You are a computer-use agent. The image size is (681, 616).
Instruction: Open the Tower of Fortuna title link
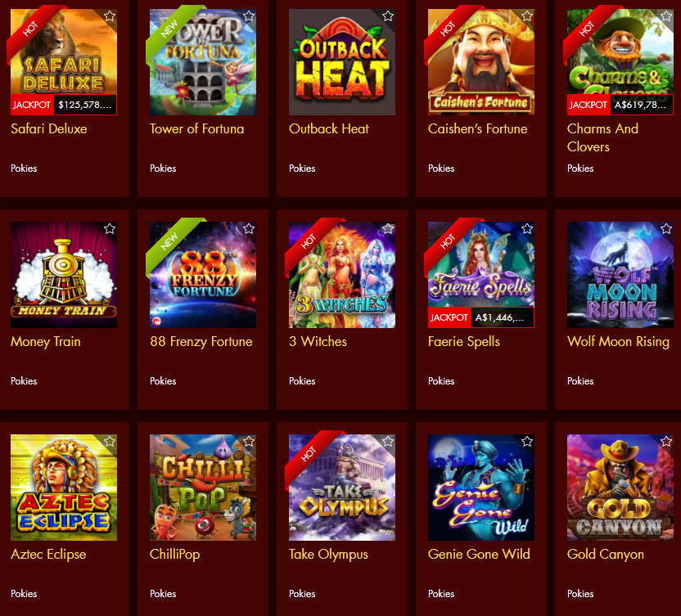[x=196, y=128]
